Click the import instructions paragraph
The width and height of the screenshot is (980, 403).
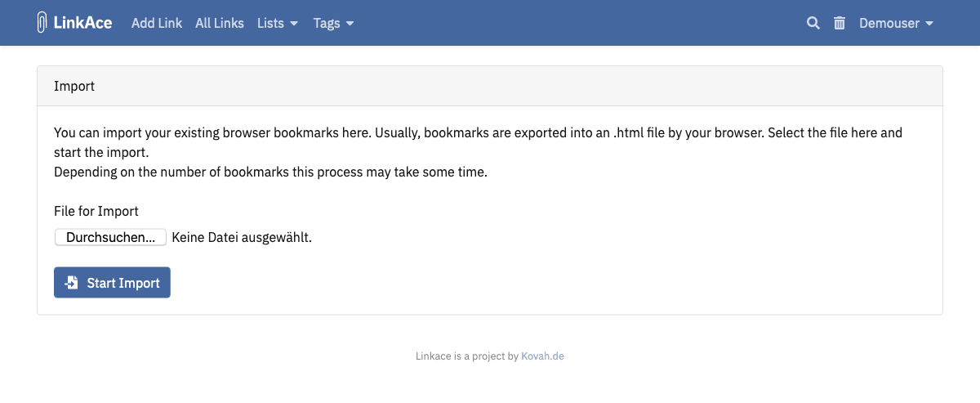(478, 152)
